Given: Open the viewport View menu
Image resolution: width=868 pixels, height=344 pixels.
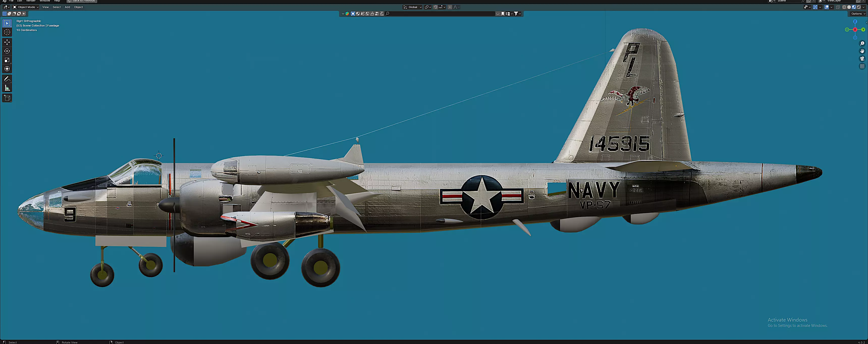Looking at the screenshot, I should (x=45, y=7).
